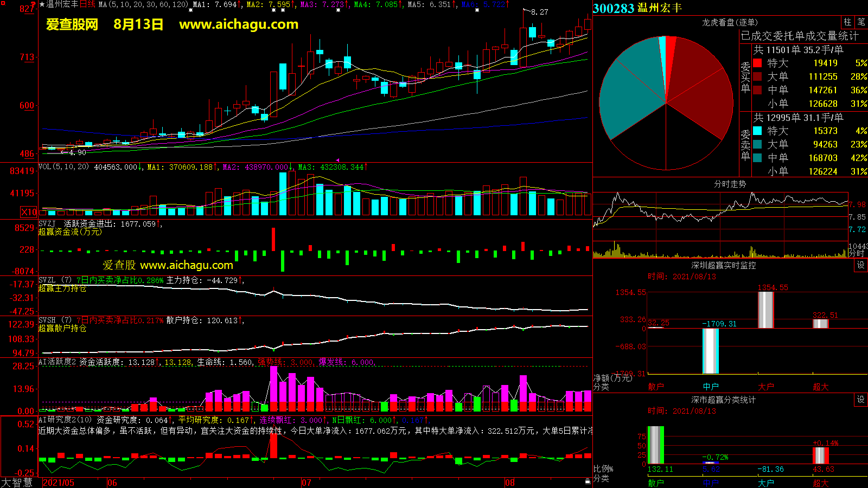Click the 大智慧 label in bottom-left
This screenshot has width=868, height=488.
click(x=17, y=483)
